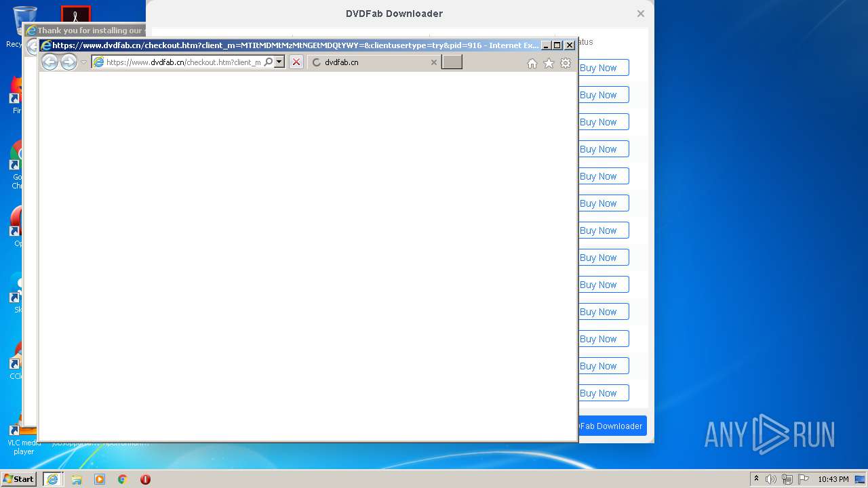Viewport: 868px width, 488px height.
Task: Open Windows Explorer from the taskbar
Action: coord(77,479)
